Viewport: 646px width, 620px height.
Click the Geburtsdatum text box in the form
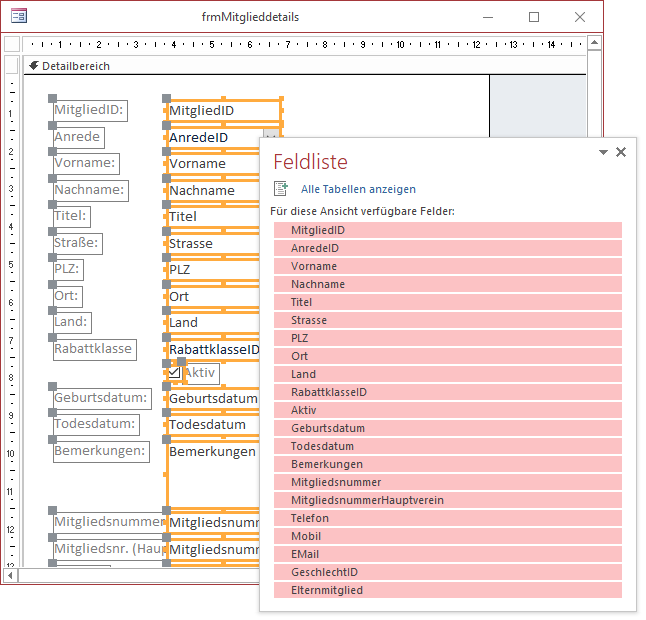[x=213, y=399]
